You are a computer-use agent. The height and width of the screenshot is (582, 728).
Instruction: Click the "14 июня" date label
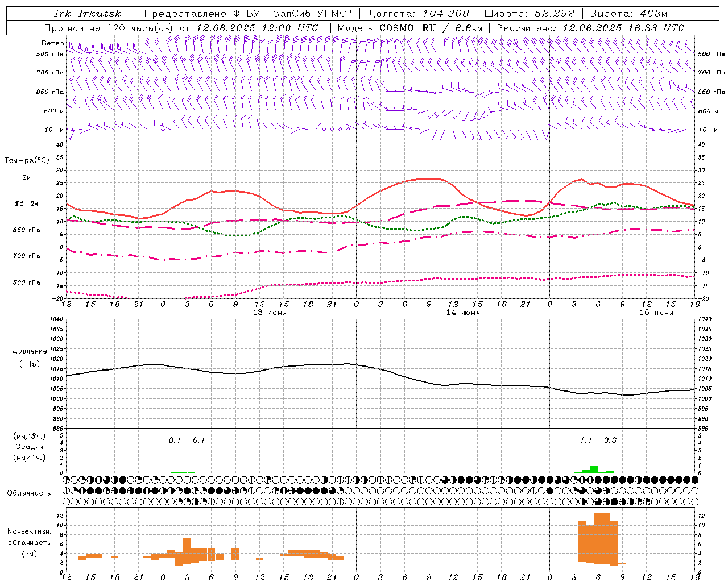463,313
